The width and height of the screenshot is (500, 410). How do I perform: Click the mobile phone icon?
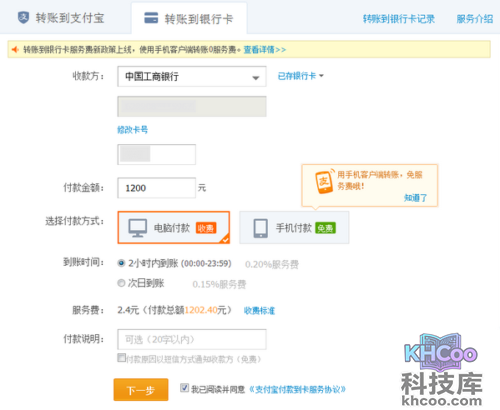point(260,228)
